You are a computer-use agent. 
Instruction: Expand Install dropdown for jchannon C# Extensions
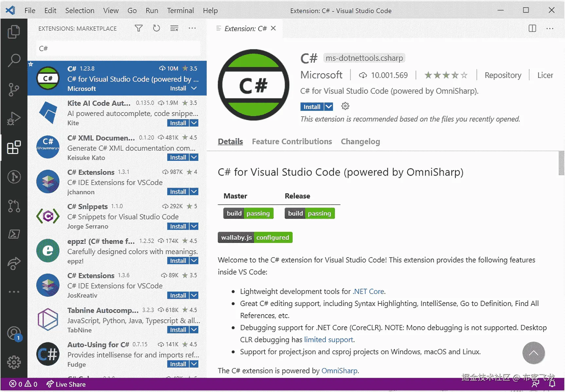[x=194, y=192]
